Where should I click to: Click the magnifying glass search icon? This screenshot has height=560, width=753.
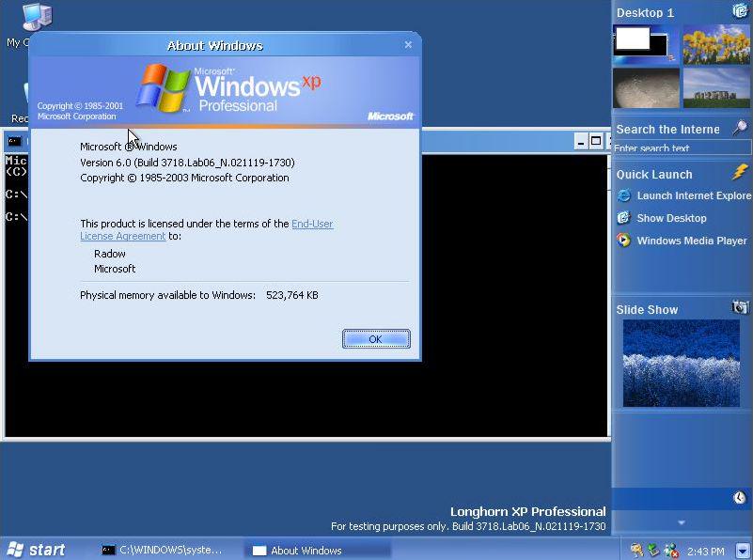(742, 126)
